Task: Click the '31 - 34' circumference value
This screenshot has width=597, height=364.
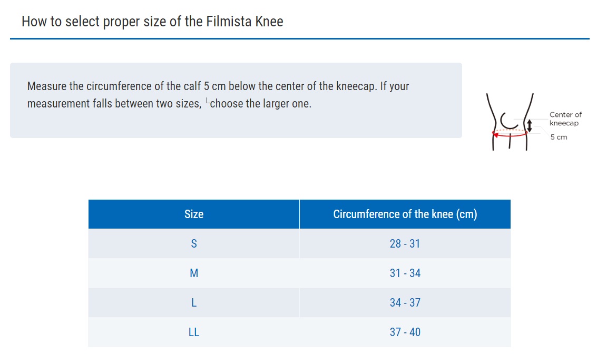Action: (405, 273)
